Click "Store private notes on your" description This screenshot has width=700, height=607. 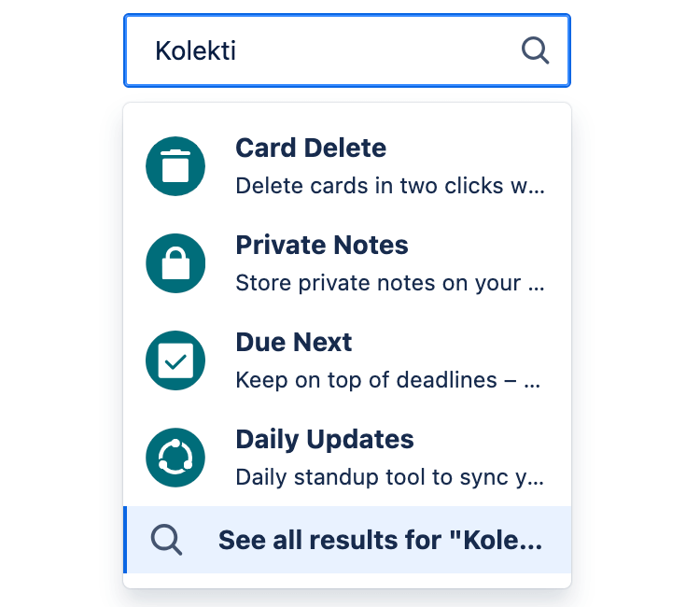tap(378, 283)
